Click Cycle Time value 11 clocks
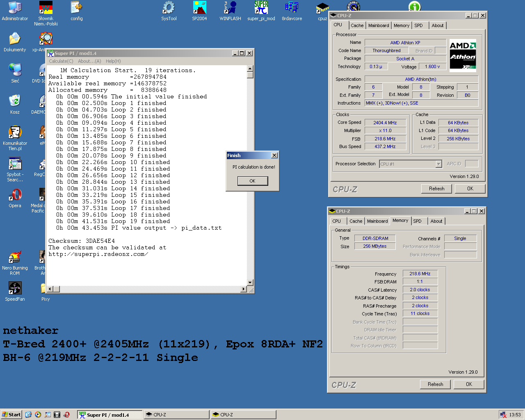The image size is (525, 420). click(420, 313)
